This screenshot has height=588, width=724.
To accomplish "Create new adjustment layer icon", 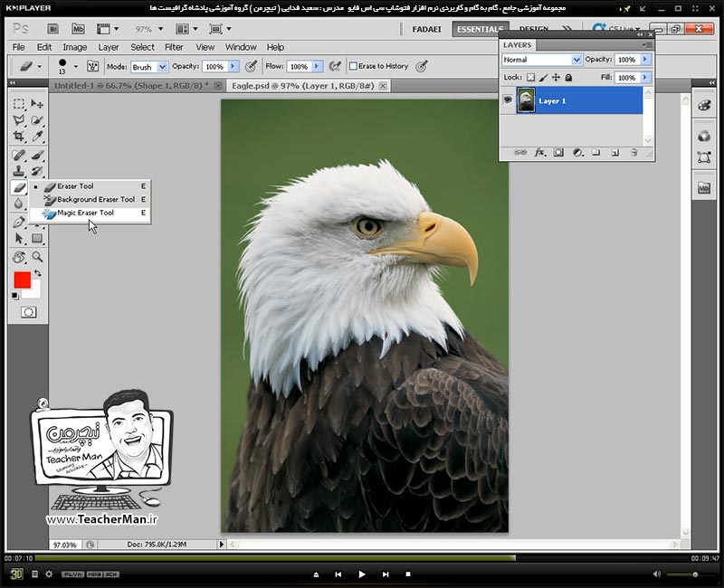I will [577, 152].
